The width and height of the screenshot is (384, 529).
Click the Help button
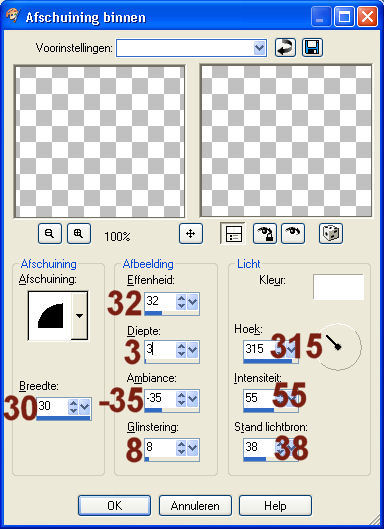coord(275,505)
